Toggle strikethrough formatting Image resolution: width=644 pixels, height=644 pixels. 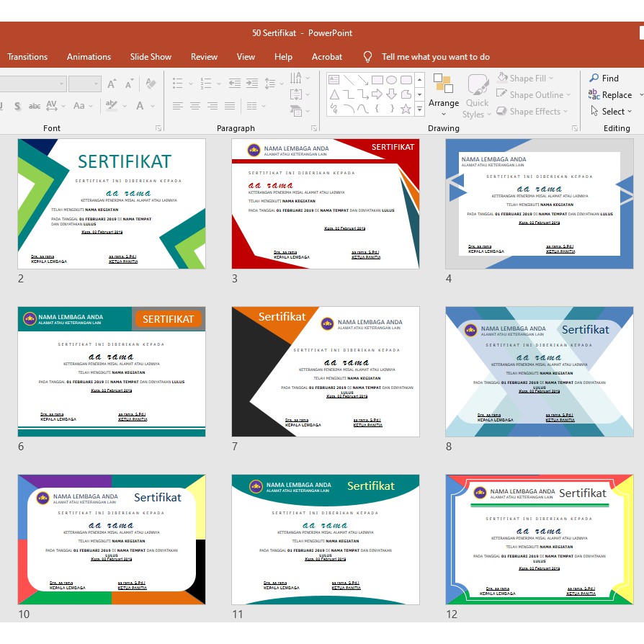(34, 106)
